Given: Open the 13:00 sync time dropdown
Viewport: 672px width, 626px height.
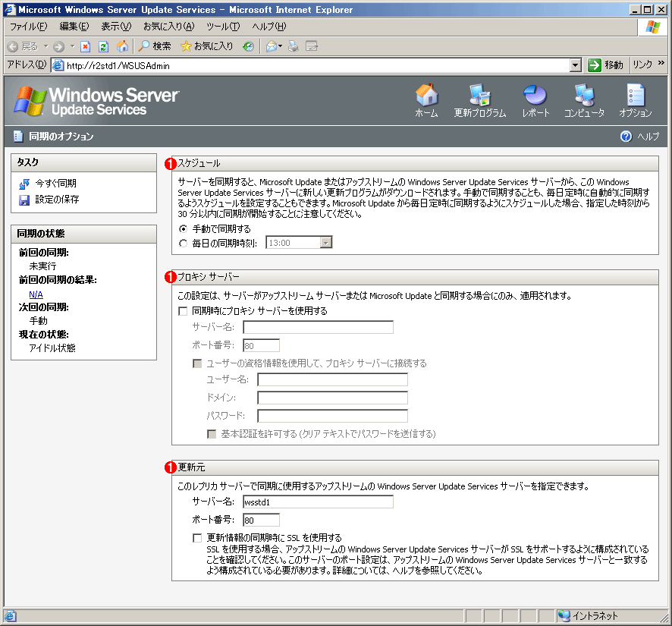Looking at the screenshot, I should coord(326,243).
